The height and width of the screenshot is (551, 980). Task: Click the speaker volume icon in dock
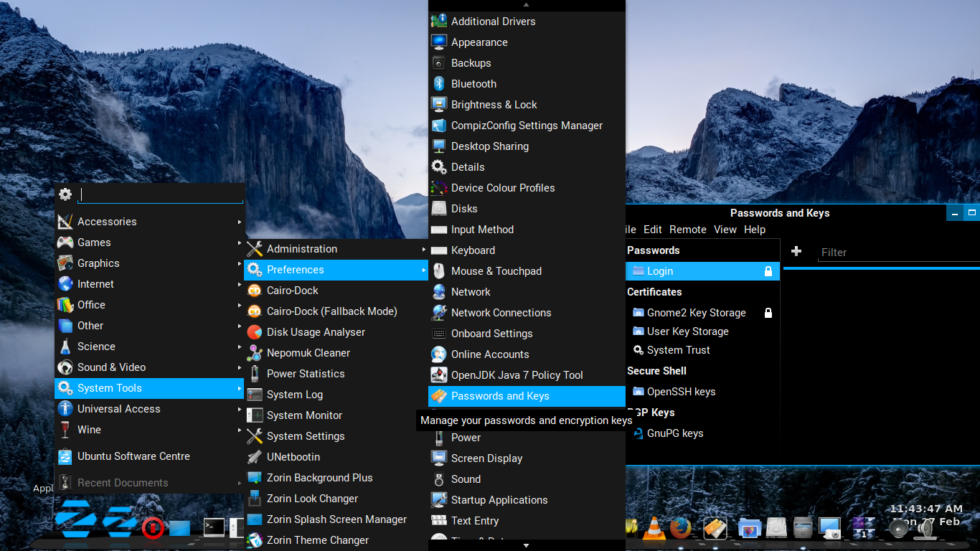click(924, 529)
